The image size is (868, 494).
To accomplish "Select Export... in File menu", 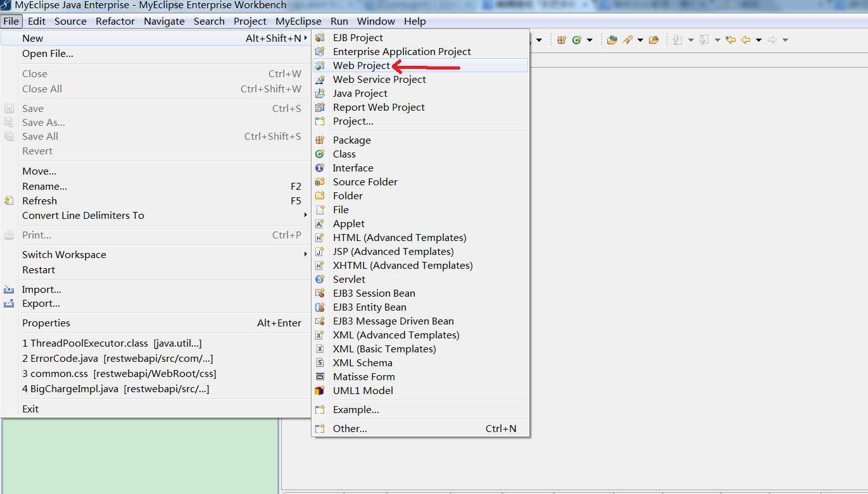I will click(155, 303).
